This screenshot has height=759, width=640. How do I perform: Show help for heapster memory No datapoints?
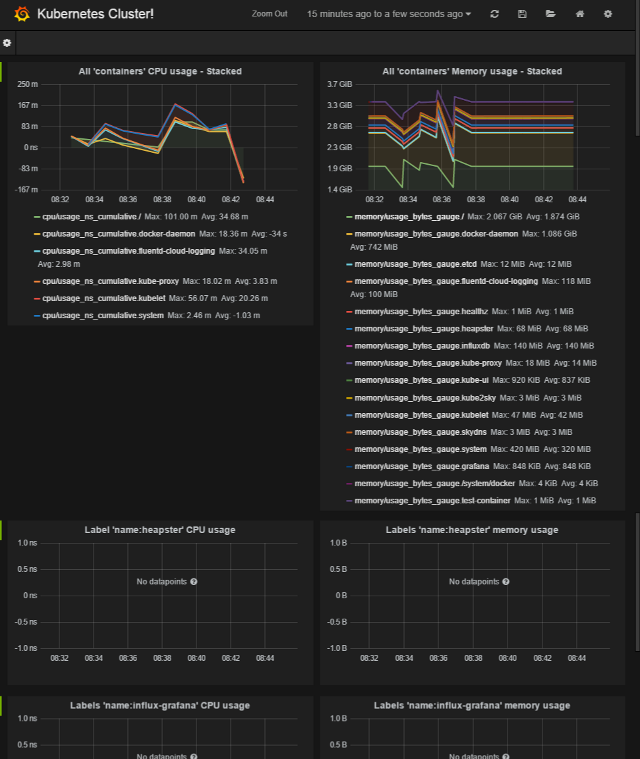point(506,581)
